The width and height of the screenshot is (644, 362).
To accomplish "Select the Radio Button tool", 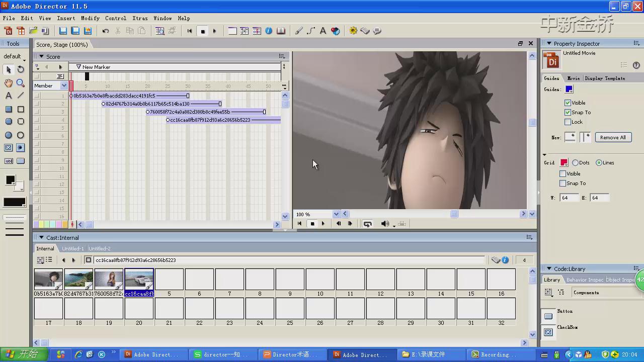I will [21, 148].
